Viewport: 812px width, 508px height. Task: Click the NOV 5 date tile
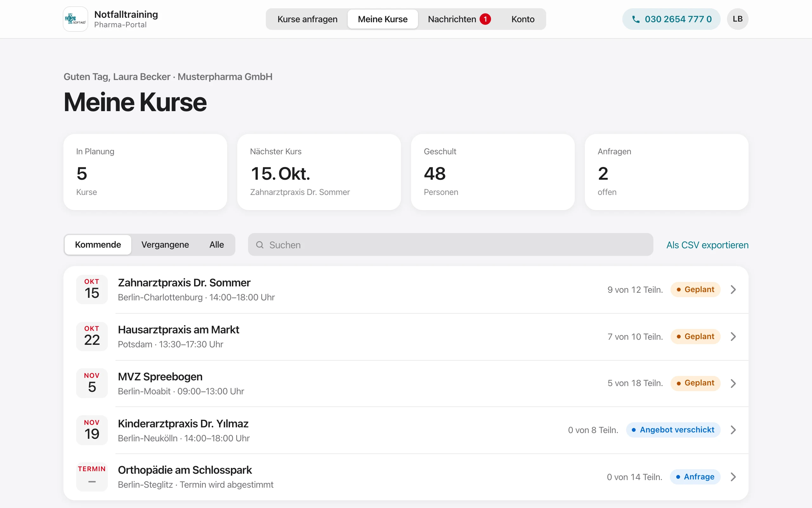(x=92, y=383)
